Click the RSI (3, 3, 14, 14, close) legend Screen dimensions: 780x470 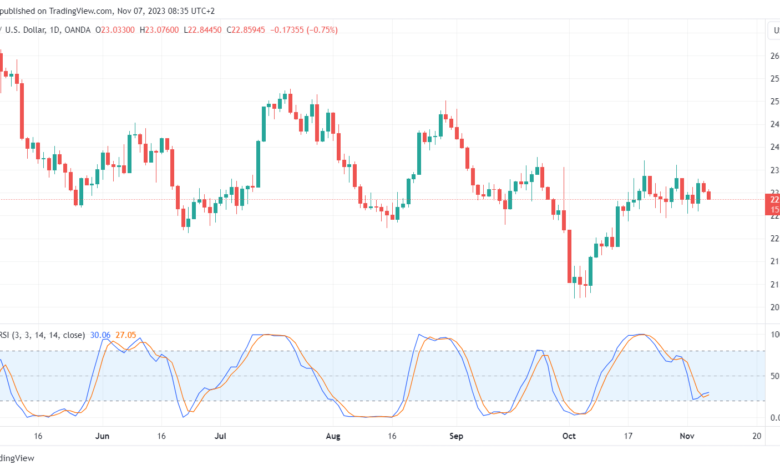(42, 335)
